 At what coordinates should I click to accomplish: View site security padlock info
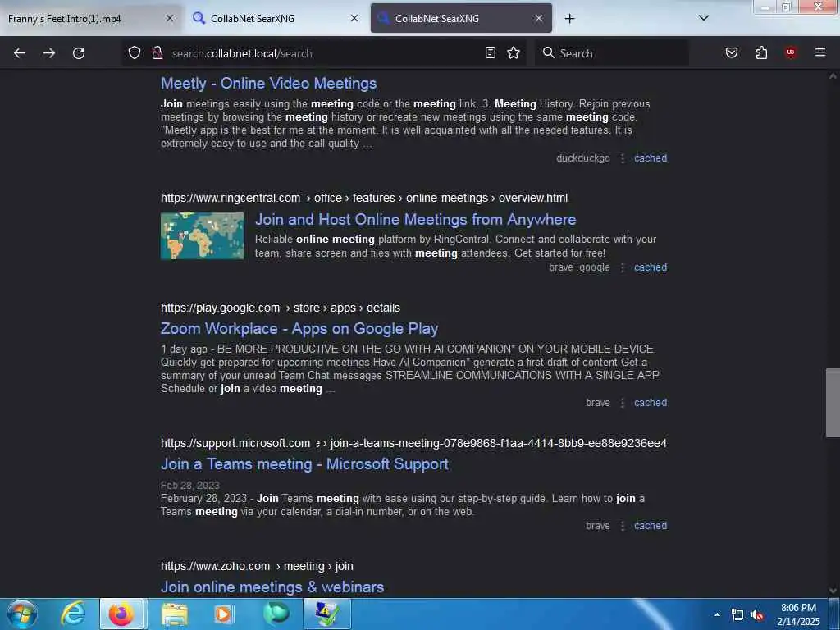(157, 52)
